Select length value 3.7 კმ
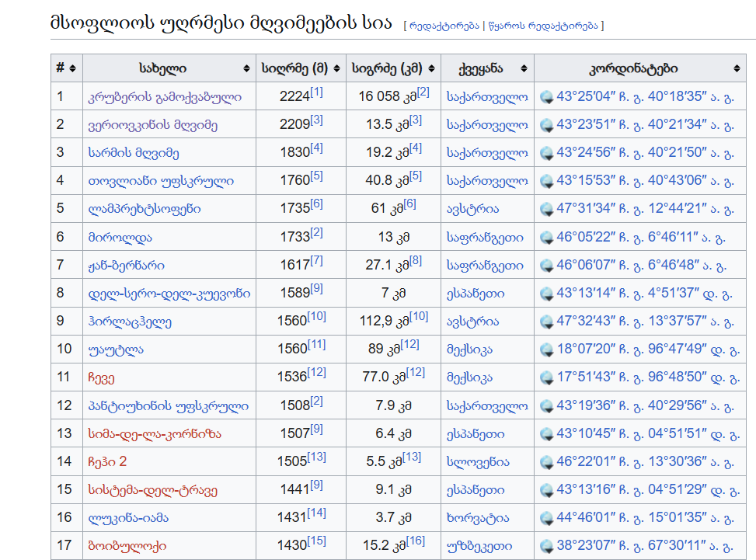The image size is (756, 560). pyautogui.click(x=393, y=518)
